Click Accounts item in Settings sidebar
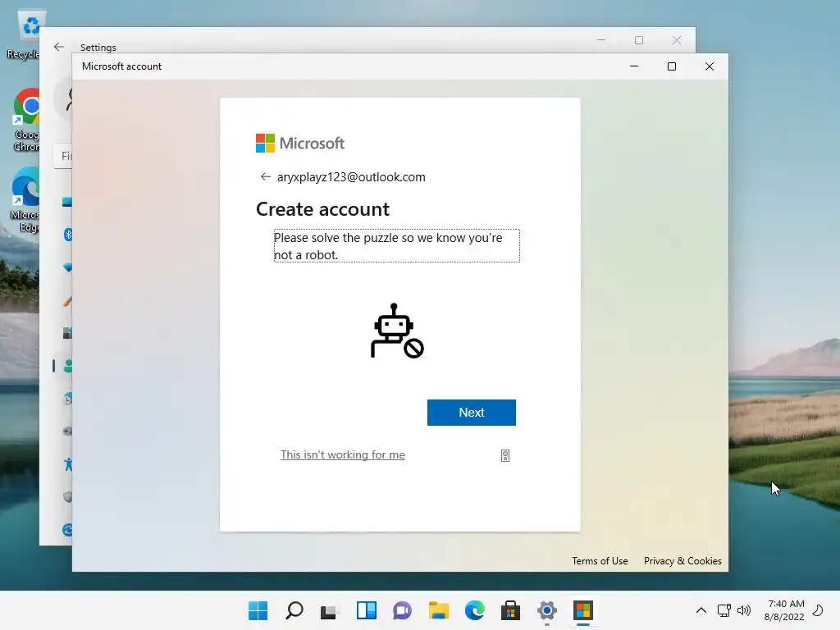The width and height of the screenshot is (840, 630). 67,366
